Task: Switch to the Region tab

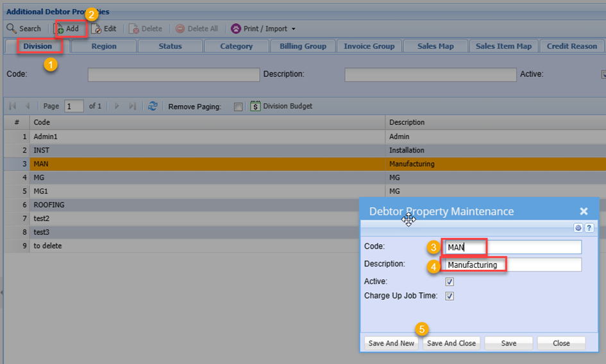Action: point(104,46)
